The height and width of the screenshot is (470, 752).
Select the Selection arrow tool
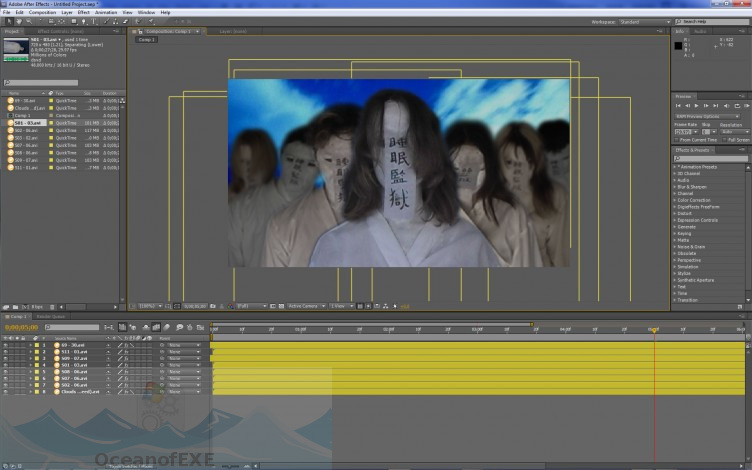pos(9,22)
